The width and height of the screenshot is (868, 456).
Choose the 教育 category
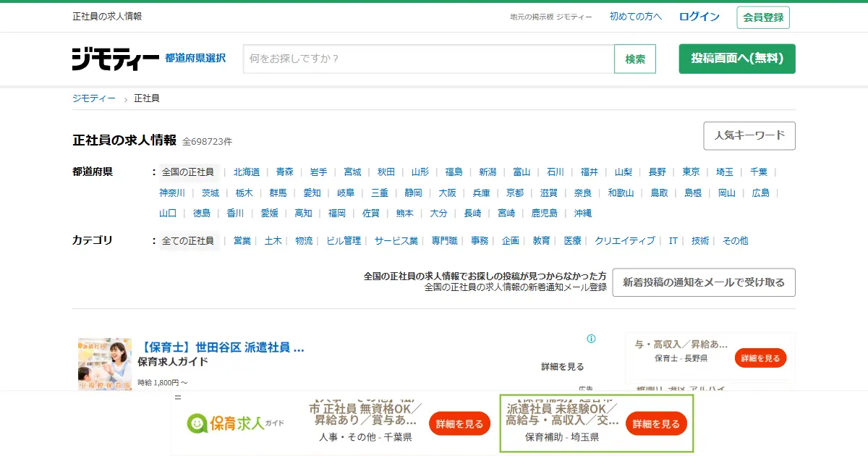542,241
